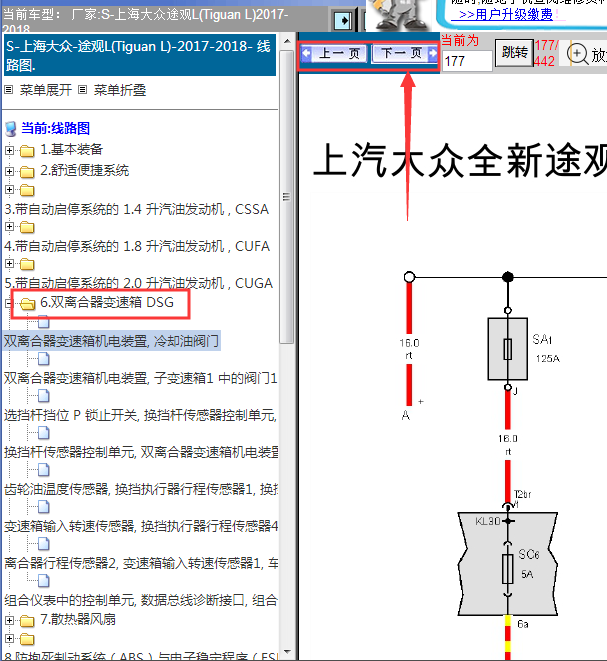Image resolution: width=607 pixels, height=661 pixels.
Task: Click page icon above 子变速箱1 中的阀门1 entry
Action: (x=43, y=359)
